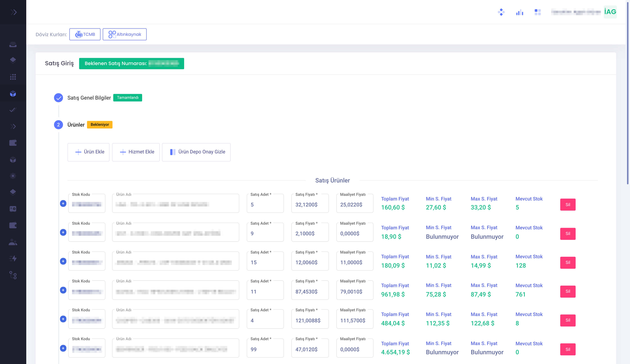Open the bar chart statistics header icon
The height and width of the screenshot is (364, 630).
(x=520, y=12)
